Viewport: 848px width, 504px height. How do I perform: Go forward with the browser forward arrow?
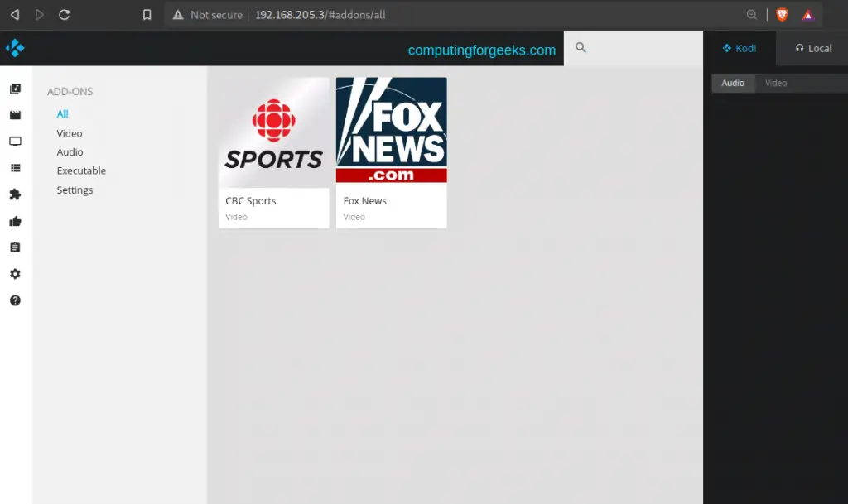click(40, 15)
